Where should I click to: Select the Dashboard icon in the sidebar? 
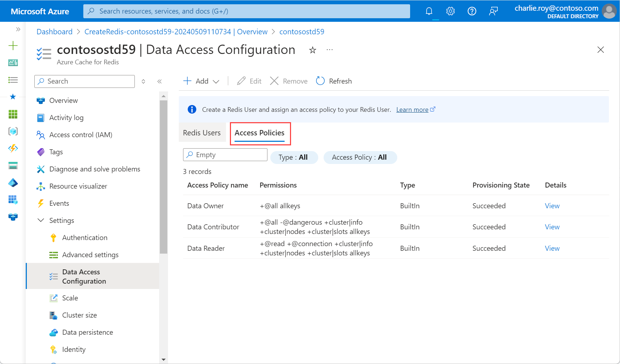click(x=13, y=63)
